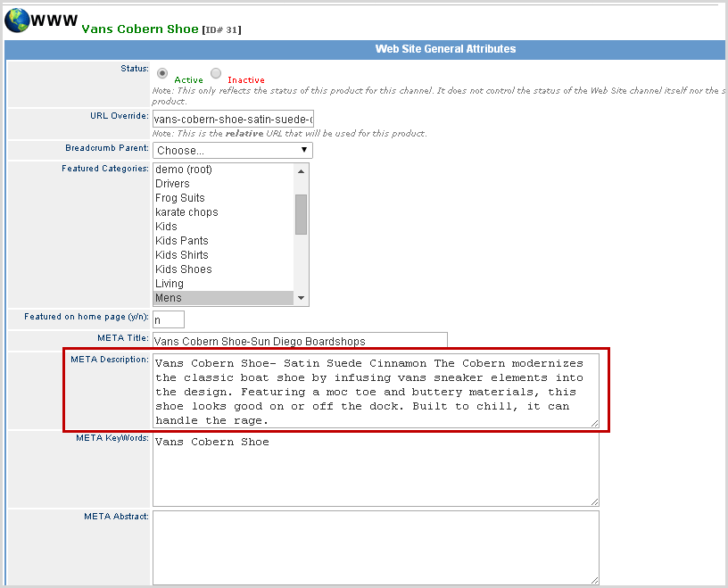Viewport: 728px width, 588px height.
Task: Click the Featured Categories scroll down arrow
Action: [x=301, y=298]
